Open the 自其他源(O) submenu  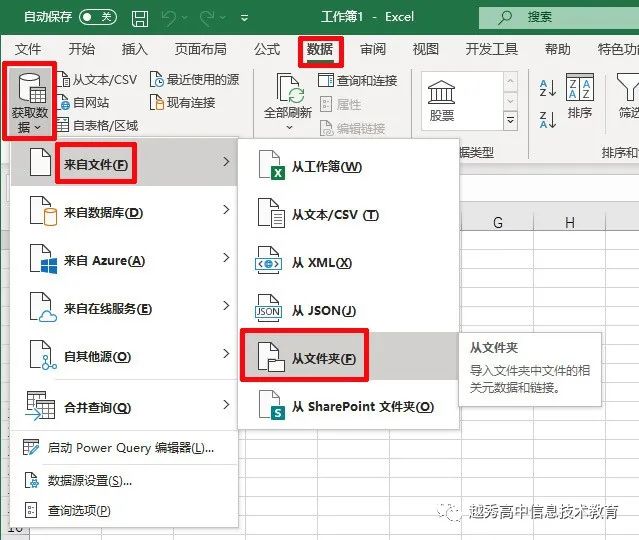124,355
